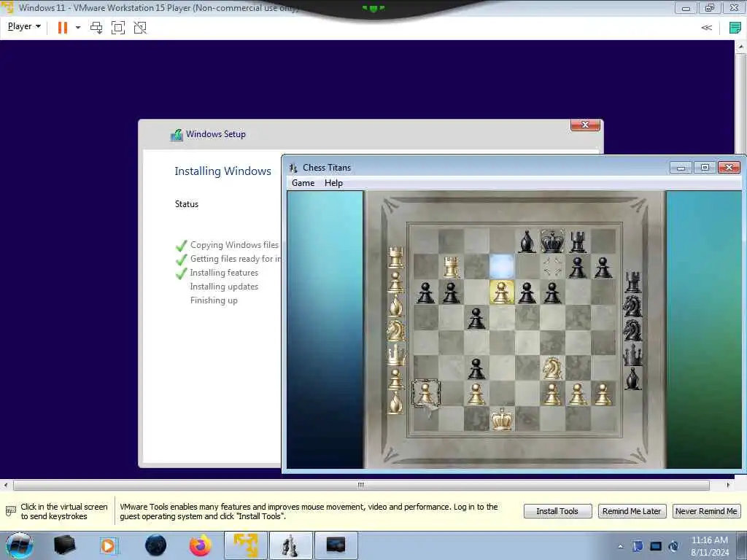Image resolution: width=747 pixels, height=560 pixels.
Task: Click the black pawn on h7
Action: 603,268
